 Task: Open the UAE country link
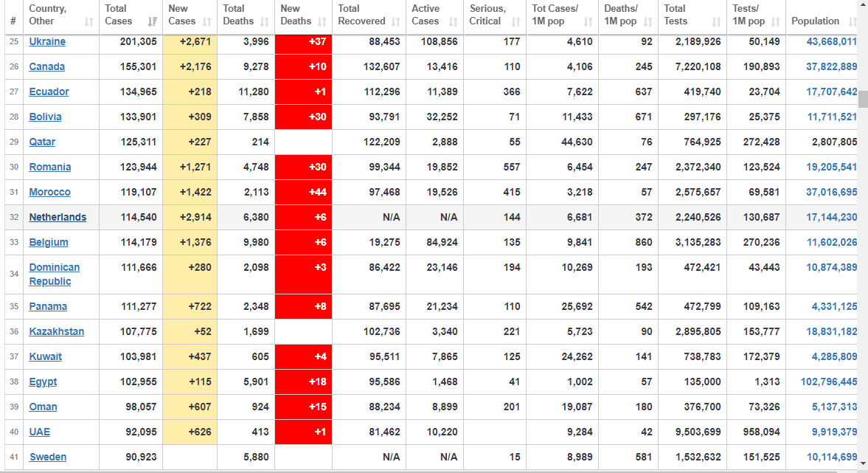click(40, 432)
